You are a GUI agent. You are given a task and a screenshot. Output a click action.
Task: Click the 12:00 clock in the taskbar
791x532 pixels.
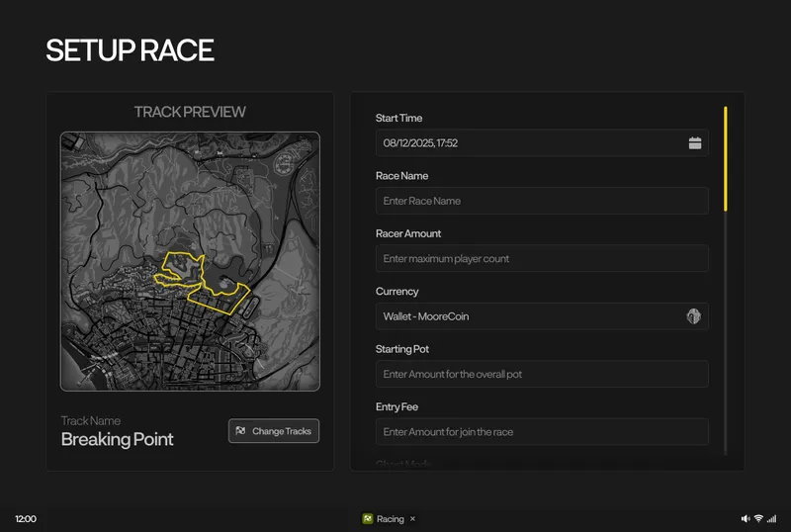(26, 519)
